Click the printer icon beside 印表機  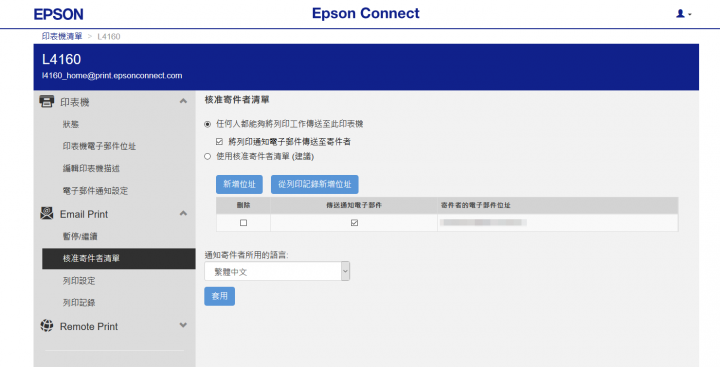[x=46, y=102]
